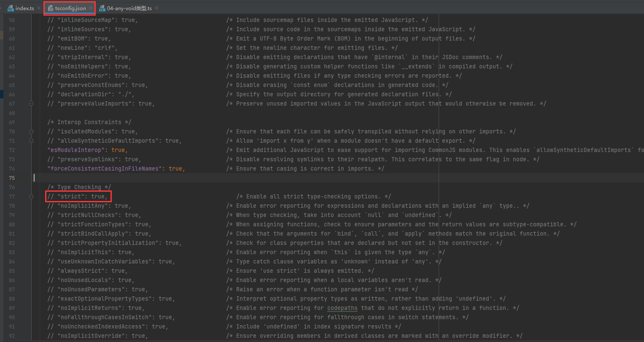Click the TypeScript file icon on index.ts tab
The height and width of the screenshot is (342, 644).
click(10, 8)
